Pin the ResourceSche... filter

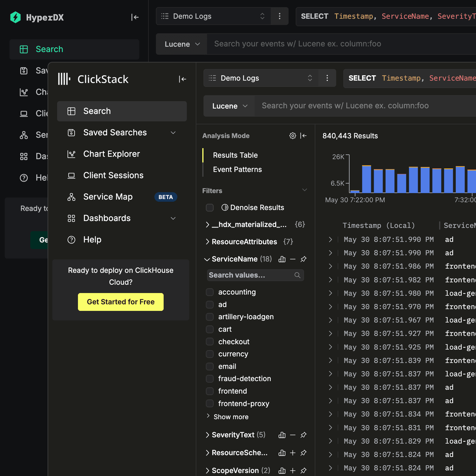click(x=303, y=453)
